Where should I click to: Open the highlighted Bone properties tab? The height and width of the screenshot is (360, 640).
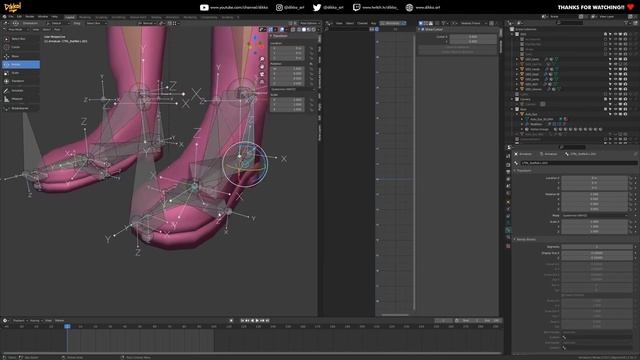coord(508,230)
